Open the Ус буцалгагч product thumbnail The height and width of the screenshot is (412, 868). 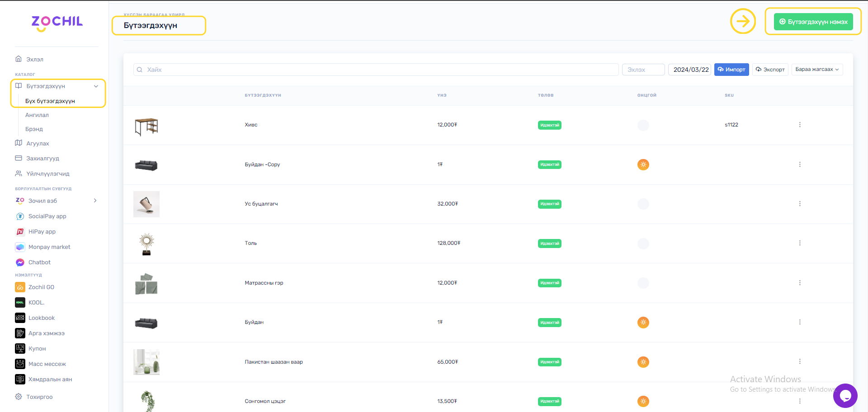146,204
